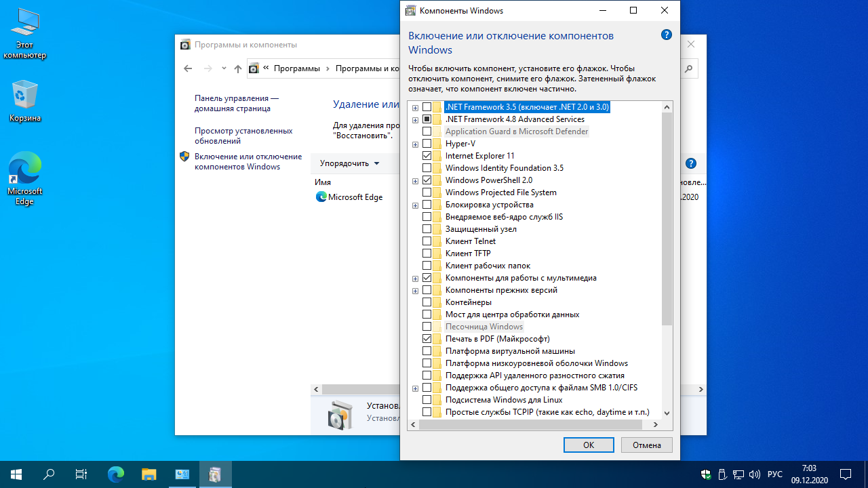Click the РУС language indicator
The height and width of the screenshot is (488, 868).
click(775, 474)
